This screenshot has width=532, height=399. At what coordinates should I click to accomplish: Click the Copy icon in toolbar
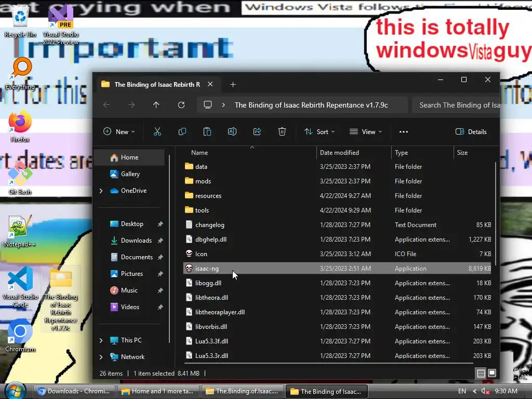pyautogui.click(x=182, y=131)
